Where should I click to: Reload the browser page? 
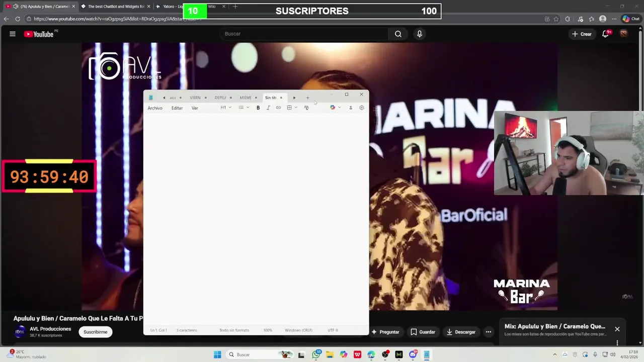pyautogui.click(x=18, y=19)
